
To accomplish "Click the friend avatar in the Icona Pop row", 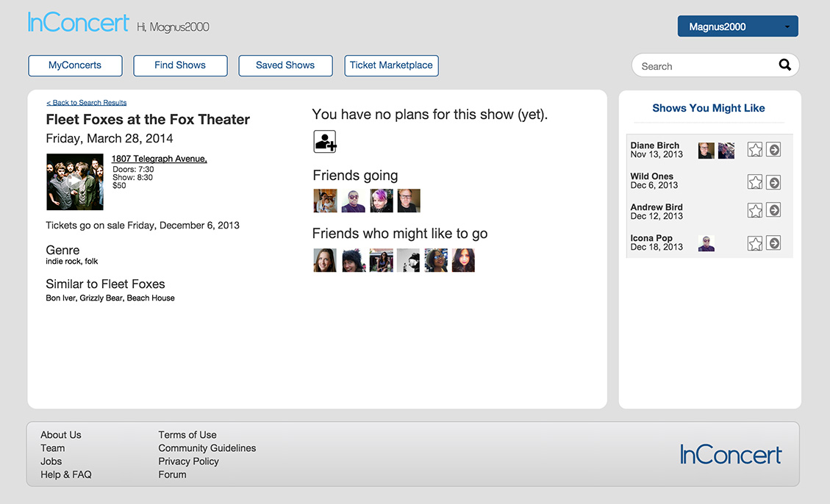I will (706, 243).
